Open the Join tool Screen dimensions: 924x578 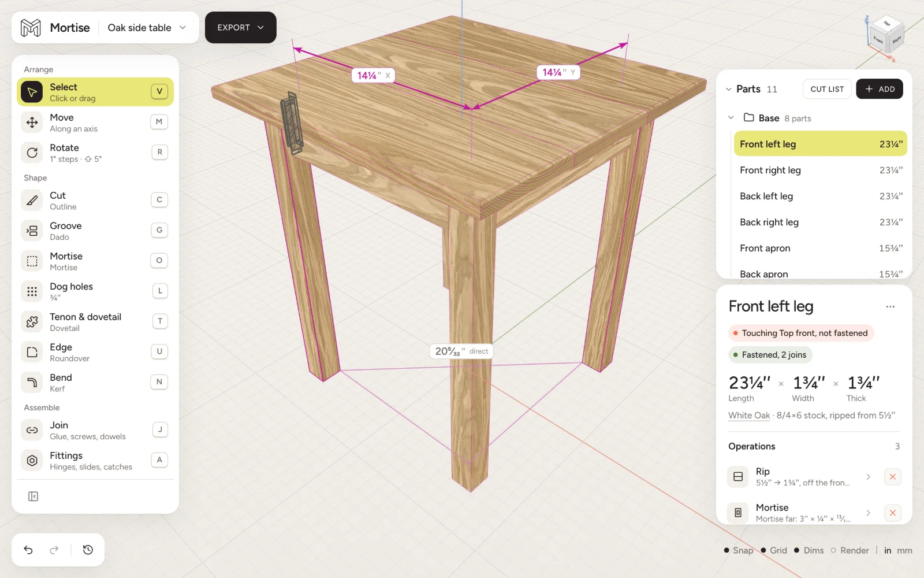coord(95,430)
